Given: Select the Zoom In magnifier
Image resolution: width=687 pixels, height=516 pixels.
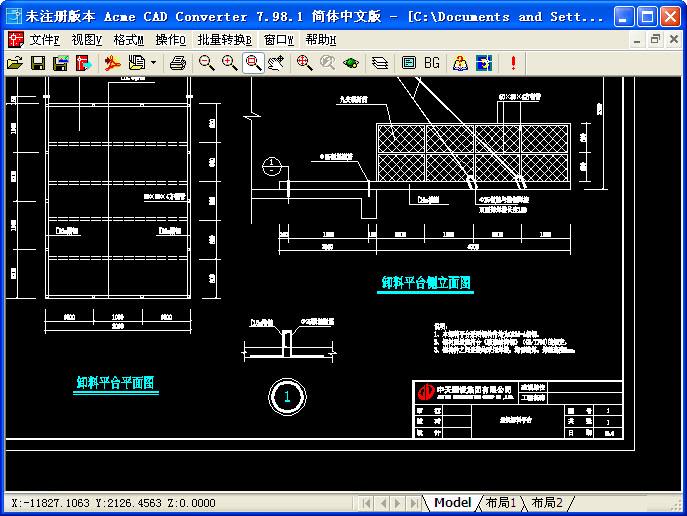Looking at the screenshot, I should [x=230, y=63].
